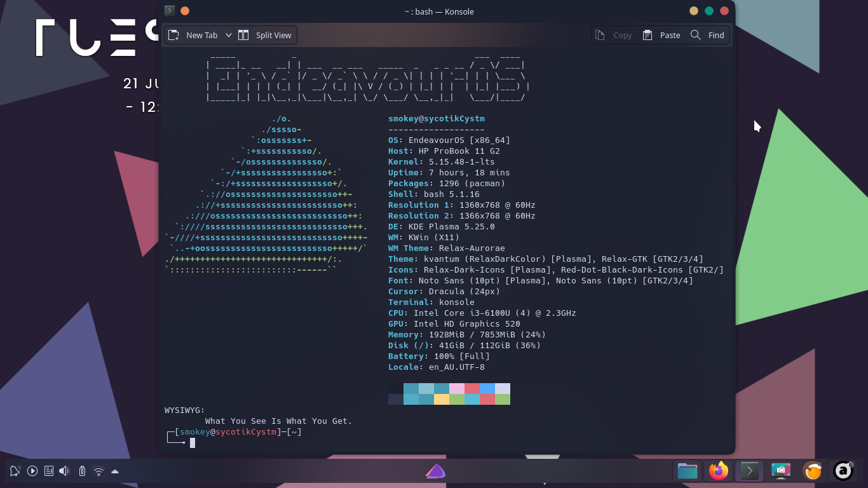Click the 'Uptime: 7 hours, 18 mins' line
Viewport: 868px width, 488px height.
click(x=449, y=173)
